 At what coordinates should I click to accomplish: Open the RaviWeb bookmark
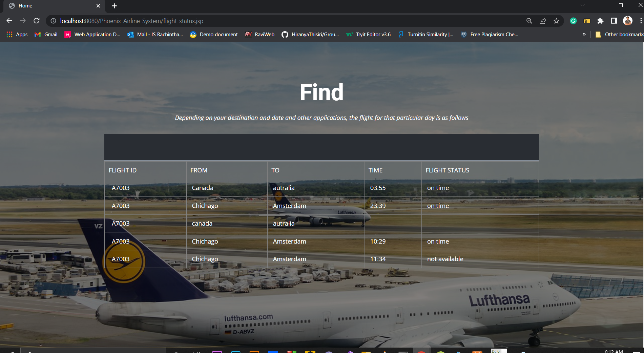[259, 34]
